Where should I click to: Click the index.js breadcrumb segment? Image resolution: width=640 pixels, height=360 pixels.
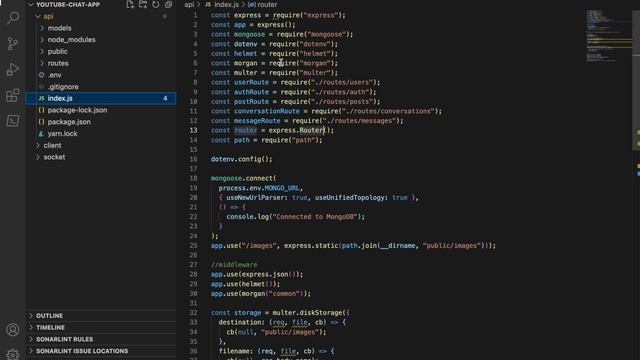[226, 4]
